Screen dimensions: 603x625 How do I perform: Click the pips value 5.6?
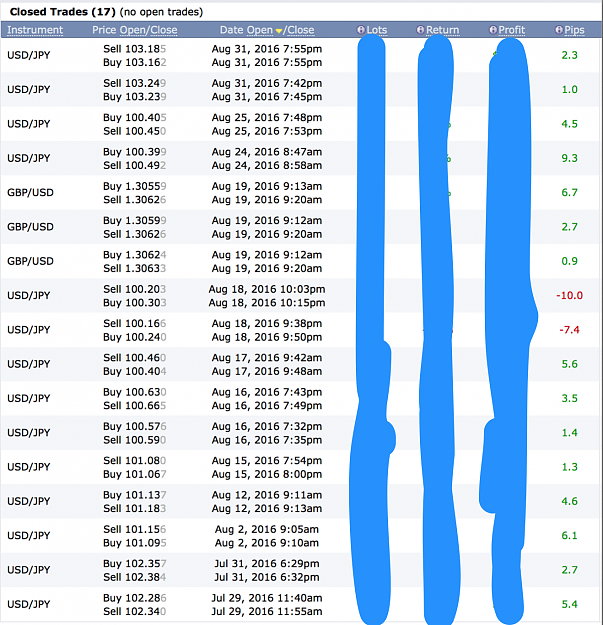tap(570, 364)
